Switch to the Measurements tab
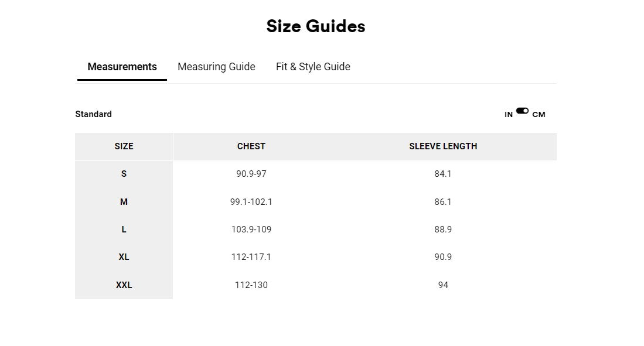This screenshot has height=346, width=644. [x=122, y=67]
